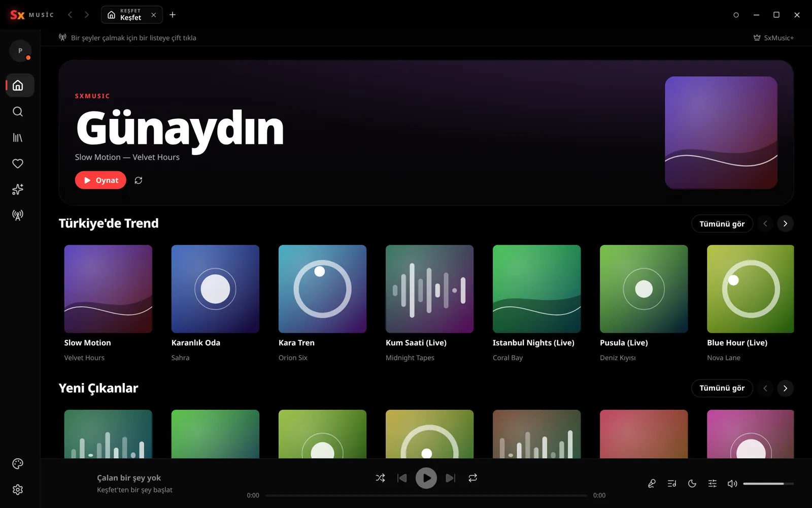Open the Kara Tren cover art
Screen dimensions: 812x508
pos(322,289)
